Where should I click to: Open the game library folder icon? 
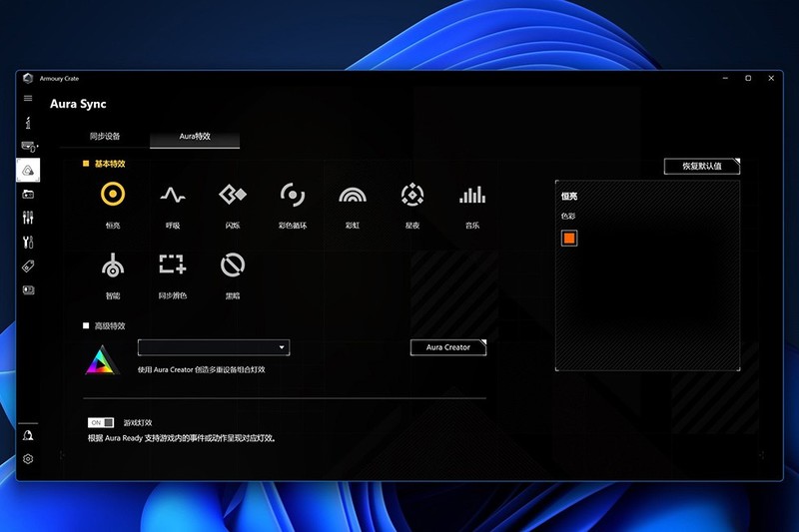28,194
